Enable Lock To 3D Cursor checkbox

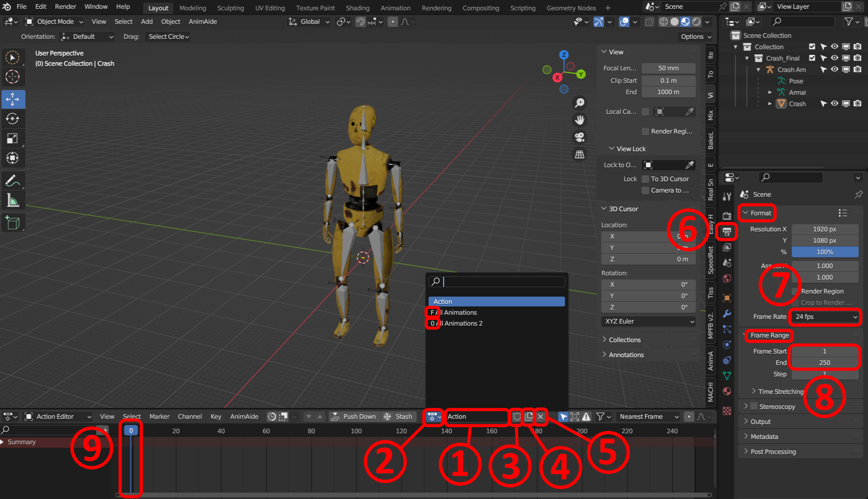click(645, 179)
